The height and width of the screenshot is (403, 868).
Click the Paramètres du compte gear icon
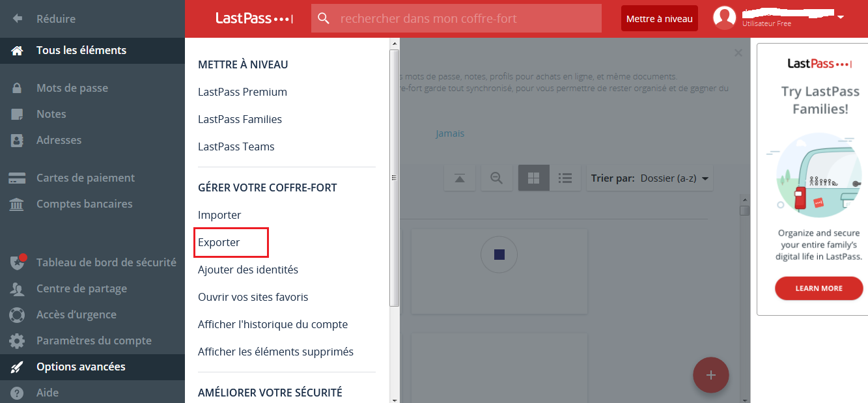click(17, 340)
